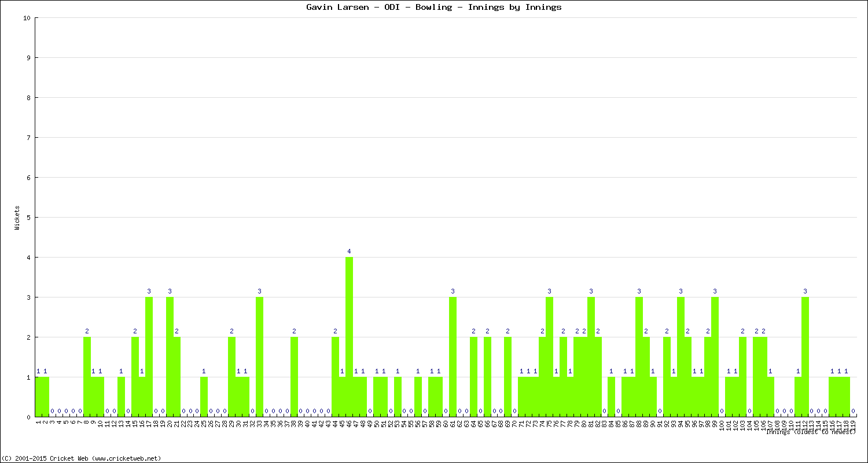Click the y-axis tick label 6

(x=28, y=178)
